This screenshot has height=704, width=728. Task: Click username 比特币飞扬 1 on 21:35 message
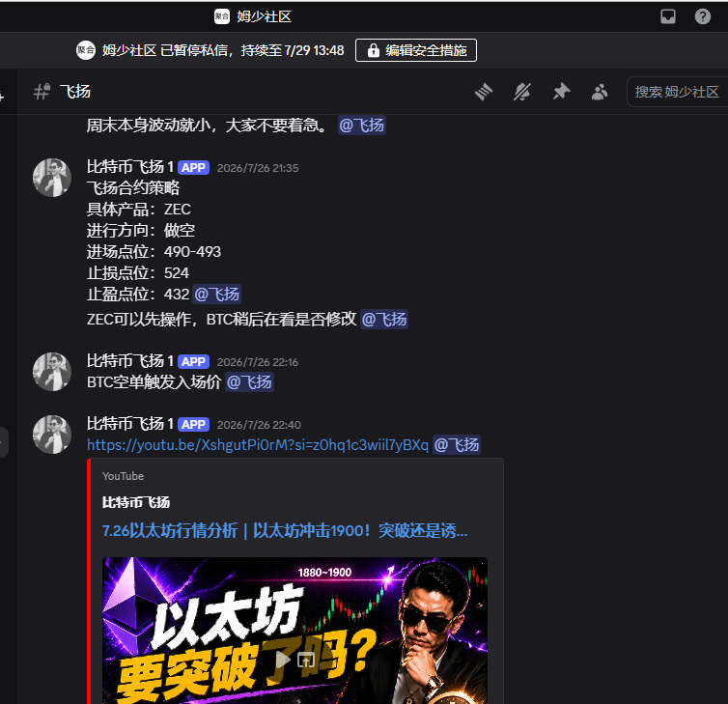(x=130, y=167)
